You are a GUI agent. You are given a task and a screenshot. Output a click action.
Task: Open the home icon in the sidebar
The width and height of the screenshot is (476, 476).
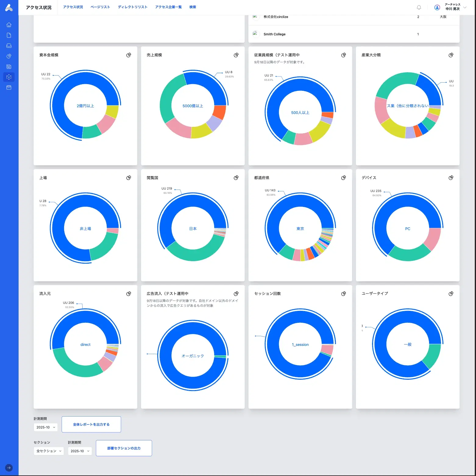pos(9,25)
